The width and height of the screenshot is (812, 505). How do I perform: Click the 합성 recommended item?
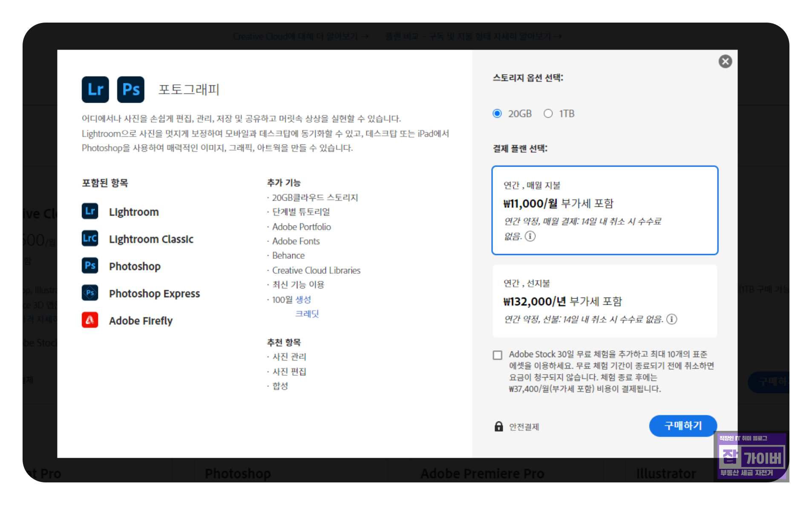coord(280,386)
